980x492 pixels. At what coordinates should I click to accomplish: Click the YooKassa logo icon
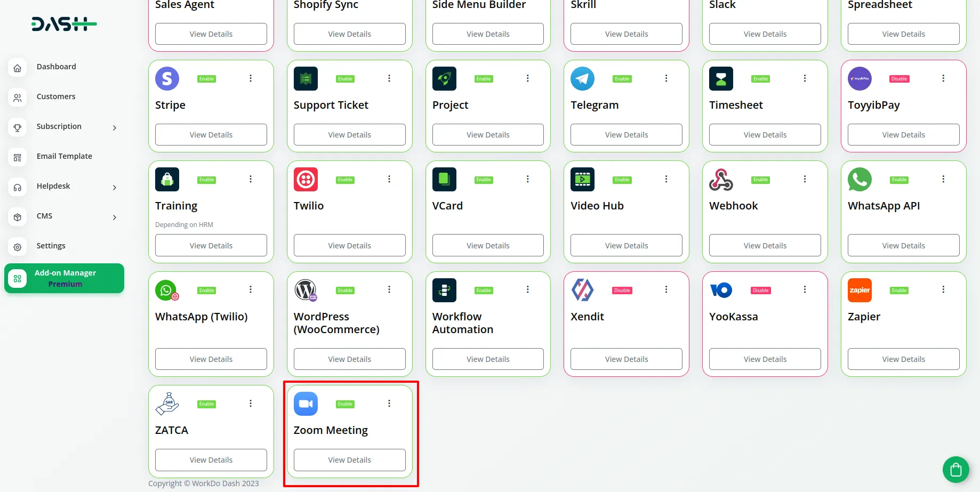coord(721,291)
